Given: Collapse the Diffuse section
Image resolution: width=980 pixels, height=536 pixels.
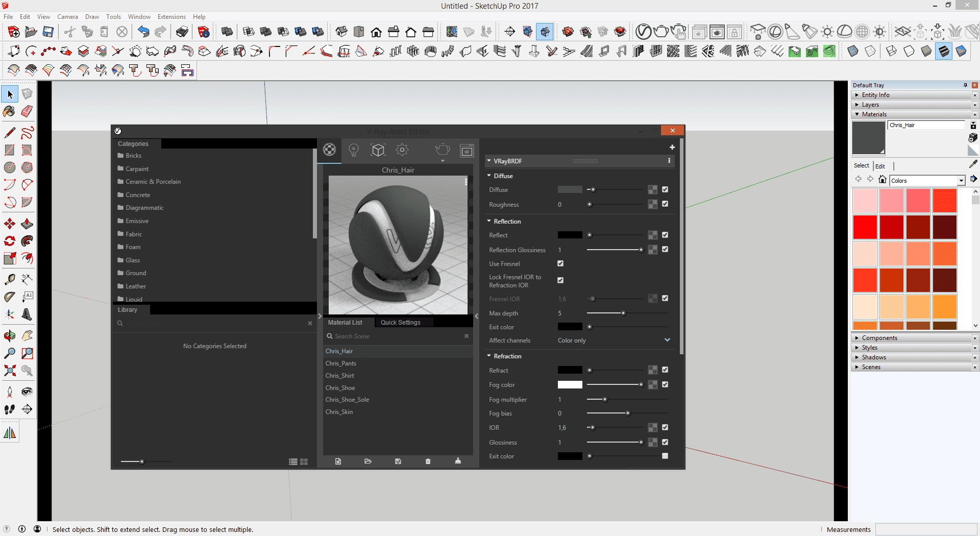Looking at the screenshot, I should [x=489, y=176].
